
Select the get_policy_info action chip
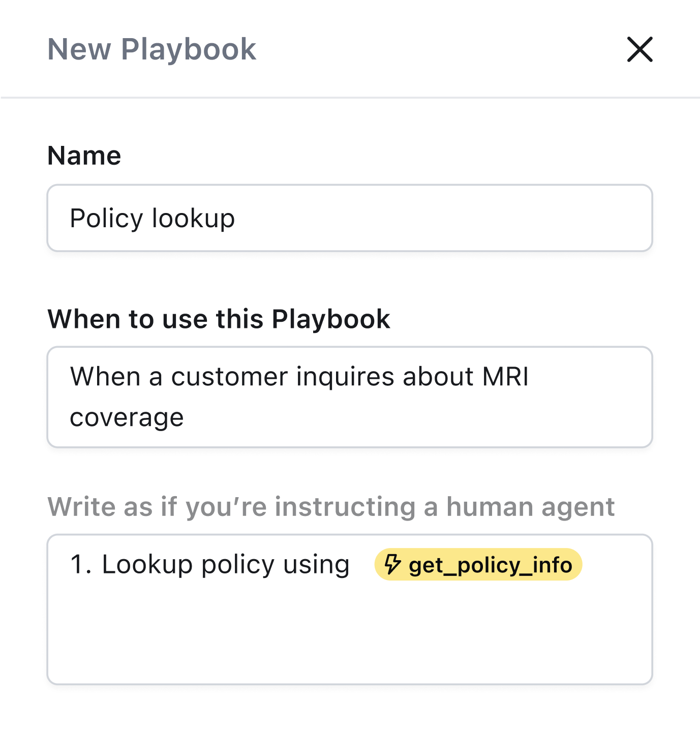click(x=490, y=565)
